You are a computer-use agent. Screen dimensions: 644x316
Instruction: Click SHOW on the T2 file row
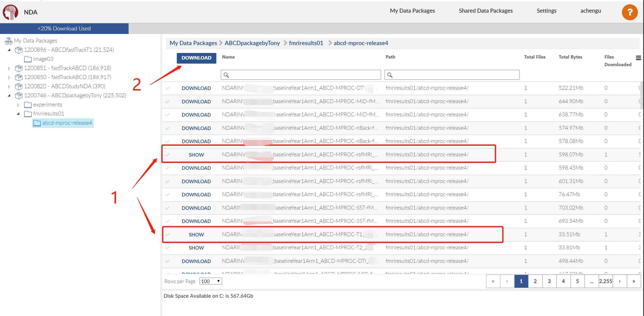tap(196, 248)
